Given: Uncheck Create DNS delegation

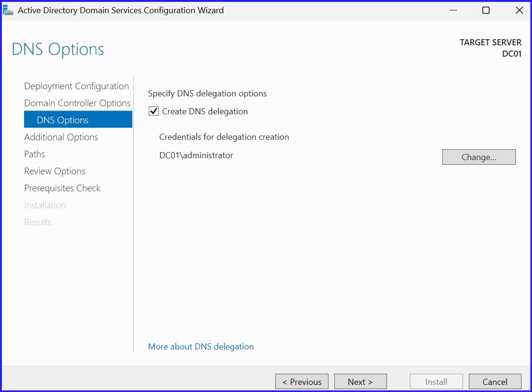Looking at the screenshot, I should pyautogui.click(x=153, y=111).
